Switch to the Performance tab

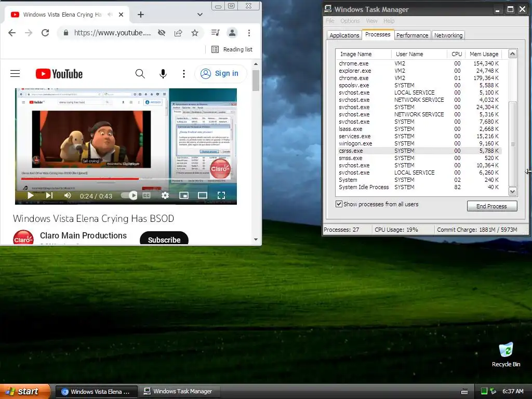(412, 35)
